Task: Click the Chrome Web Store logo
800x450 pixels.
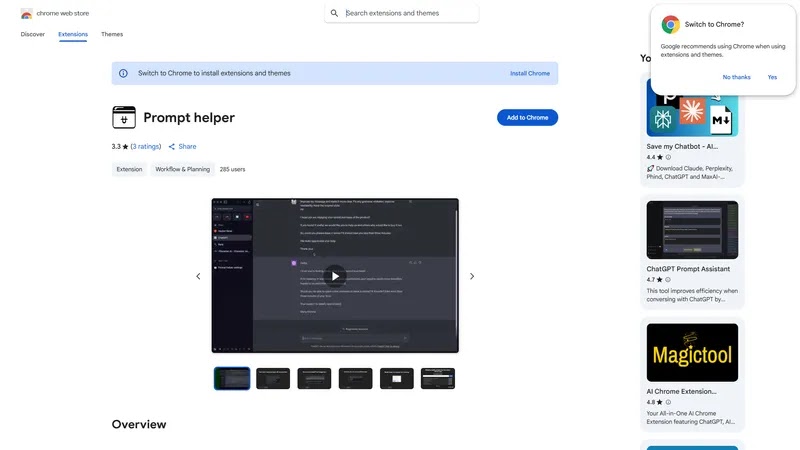Action: coord(27,14)
